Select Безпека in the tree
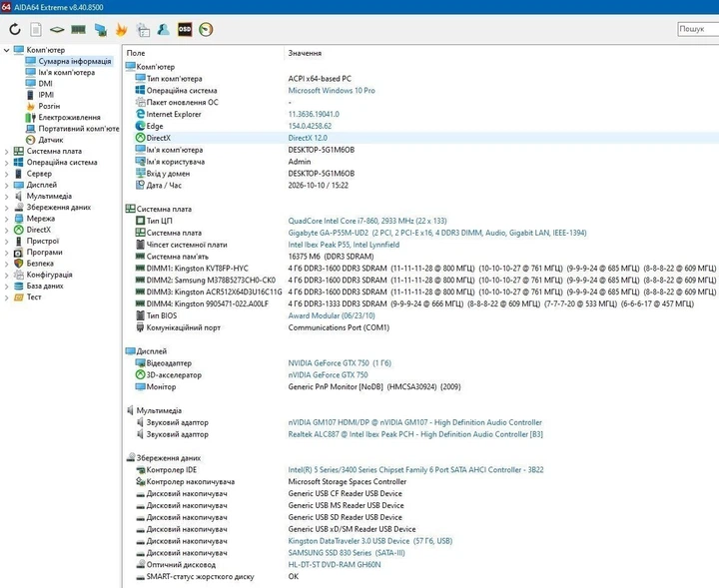This screenshot has height=588, width=719. click(x=40, y=264)
